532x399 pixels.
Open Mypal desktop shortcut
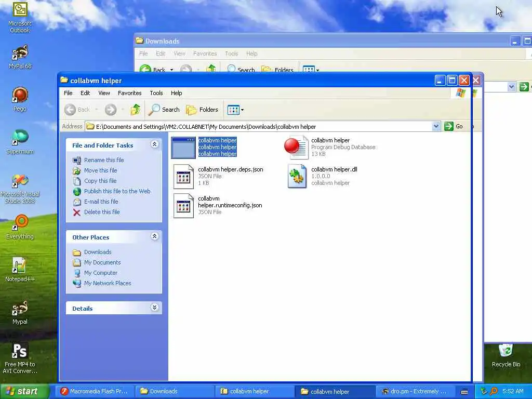click(20, 312)
